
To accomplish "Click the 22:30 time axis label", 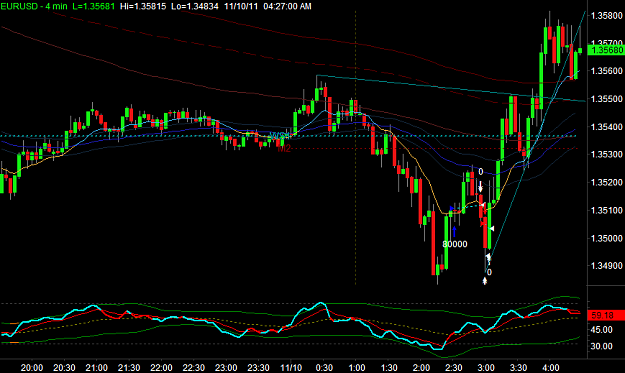I will pyautogui.click(x=193, y=367).
